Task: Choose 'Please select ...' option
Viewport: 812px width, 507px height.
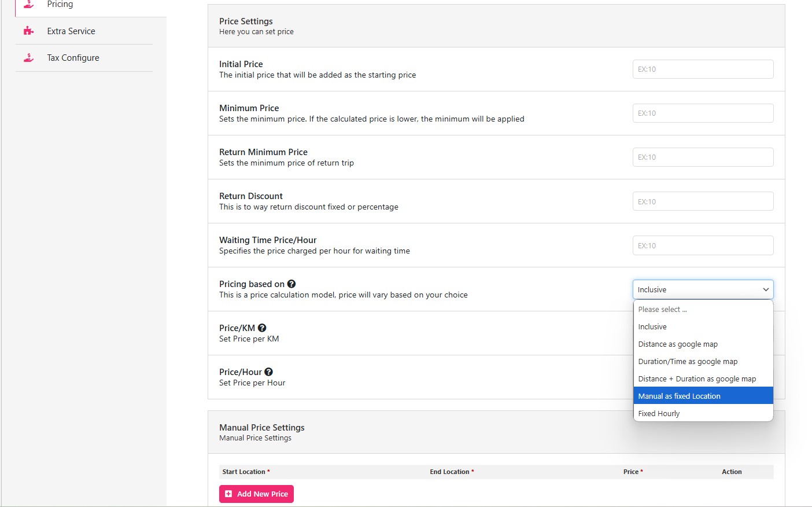Action: (703, 309)
